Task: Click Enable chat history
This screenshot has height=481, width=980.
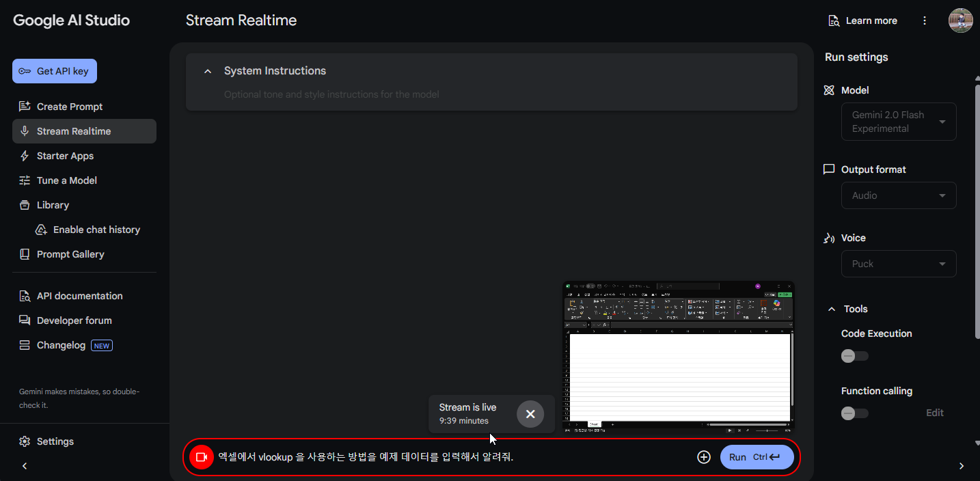Action: pyautogui.click(x=96, y=230)
